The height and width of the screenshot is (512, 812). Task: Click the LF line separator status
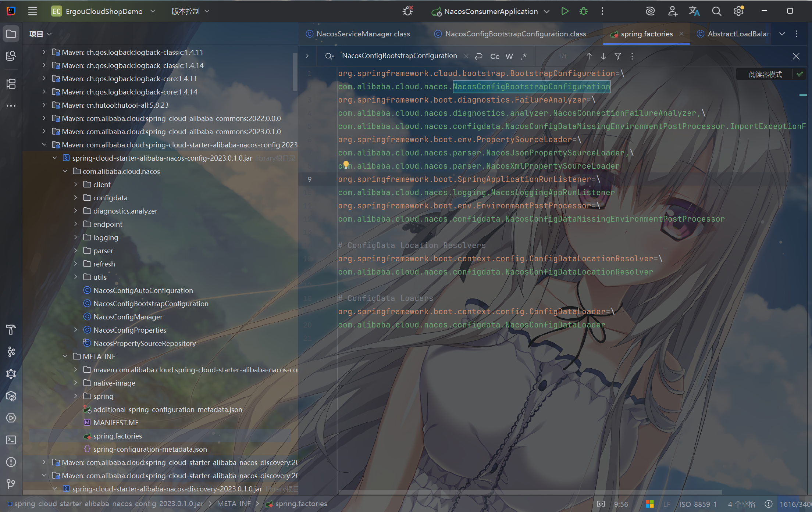[x=667, y=504]
